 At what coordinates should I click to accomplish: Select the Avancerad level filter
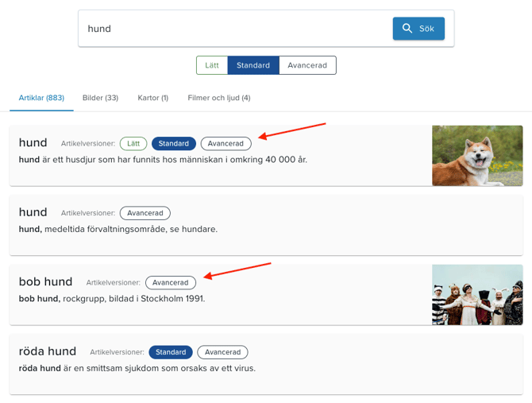pos(307,65)
